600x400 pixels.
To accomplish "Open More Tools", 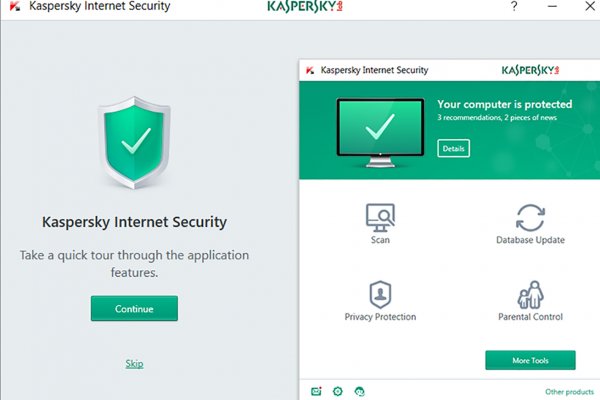I will point(530,360).
